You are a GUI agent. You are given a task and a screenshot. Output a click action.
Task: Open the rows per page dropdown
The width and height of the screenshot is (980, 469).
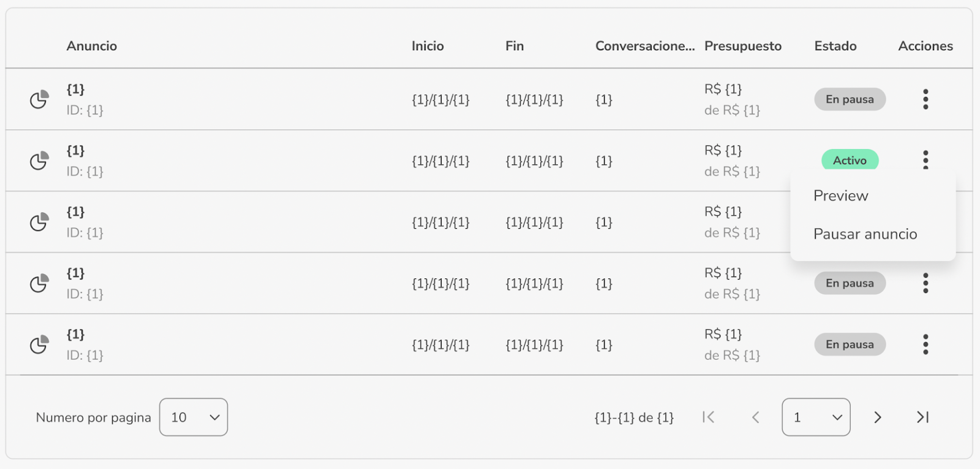(x=194, y=418)
